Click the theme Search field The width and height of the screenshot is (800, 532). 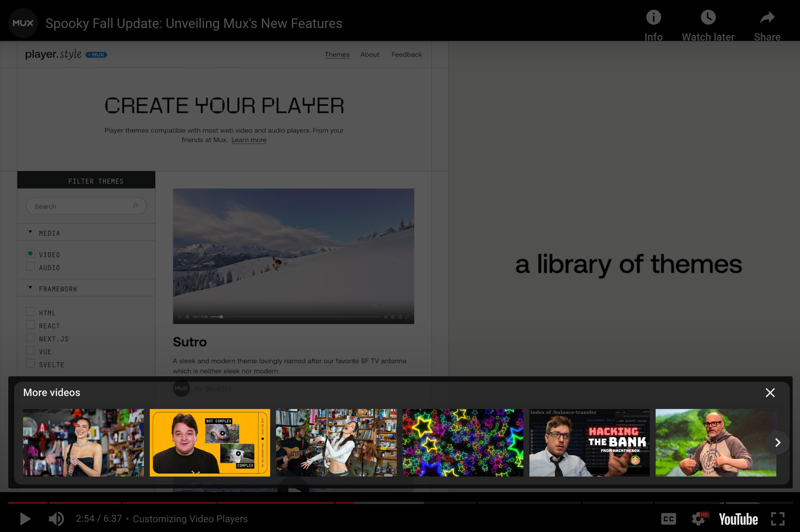pos(86,206)
